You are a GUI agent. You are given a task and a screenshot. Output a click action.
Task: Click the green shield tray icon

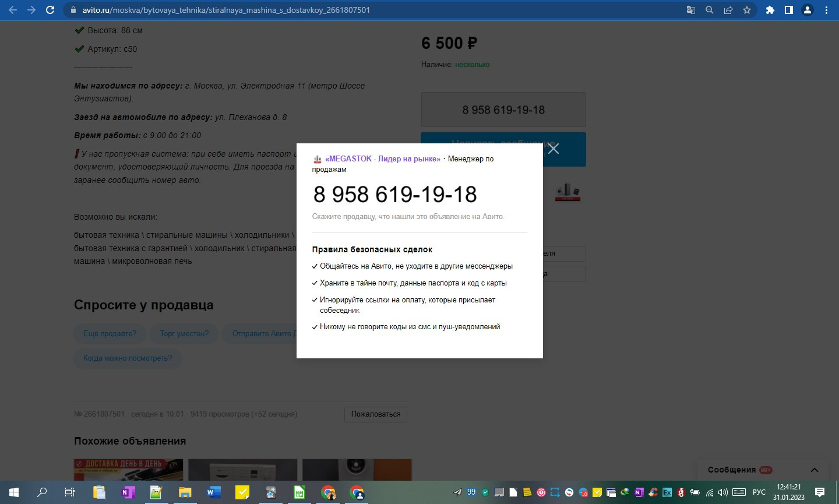pos(485,492)
